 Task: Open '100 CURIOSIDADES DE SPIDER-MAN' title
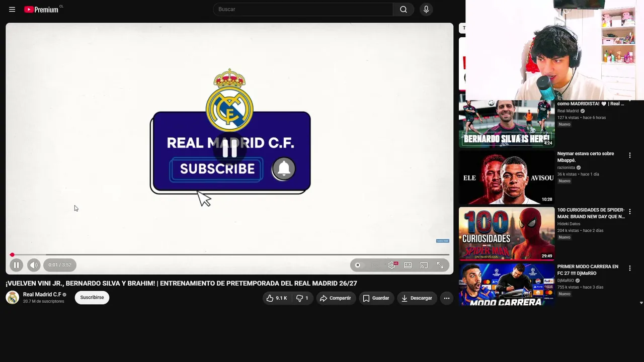coord(591,213)
